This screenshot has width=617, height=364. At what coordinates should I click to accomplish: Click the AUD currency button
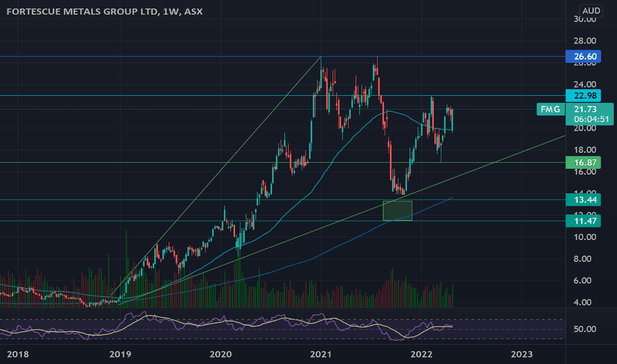pyautogui.click(x=591, y=11)
